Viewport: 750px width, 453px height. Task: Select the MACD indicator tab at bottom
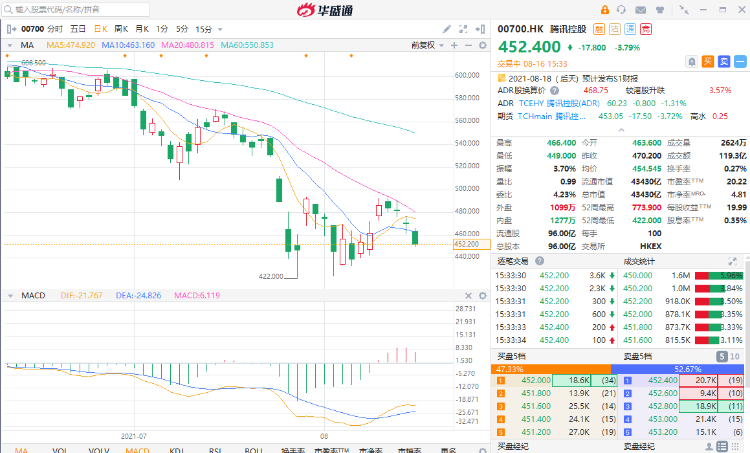(137, 450)
